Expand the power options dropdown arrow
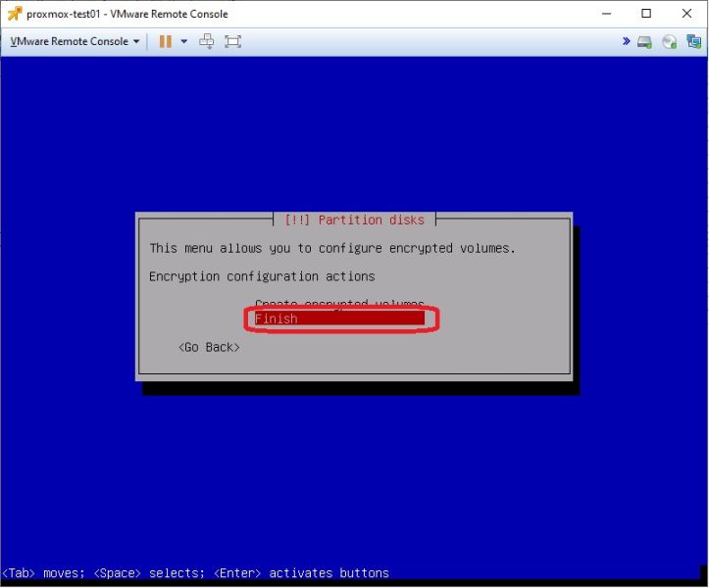 coord(184,41)
